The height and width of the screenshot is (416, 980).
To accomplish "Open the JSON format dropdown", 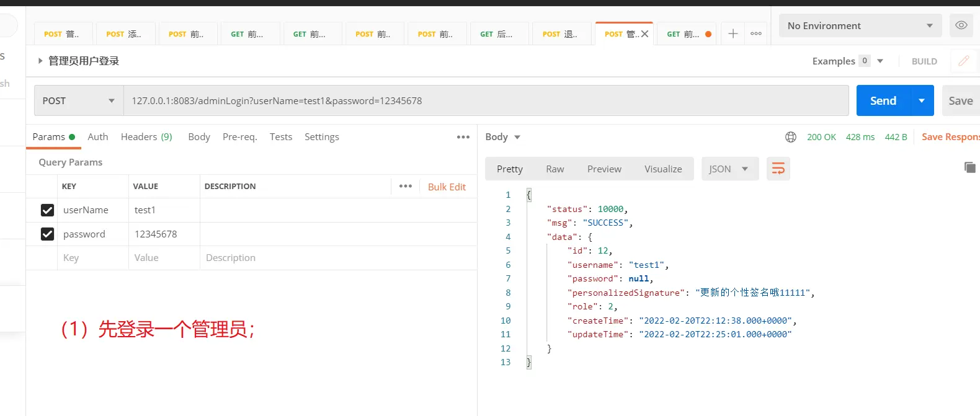I will point(729,169).
